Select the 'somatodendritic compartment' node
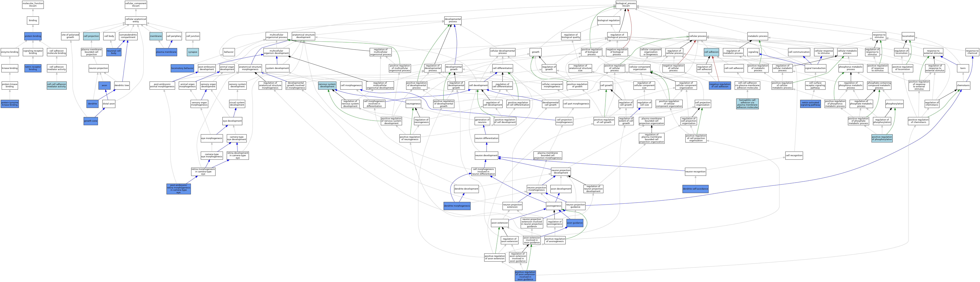 tap(128, 36)
